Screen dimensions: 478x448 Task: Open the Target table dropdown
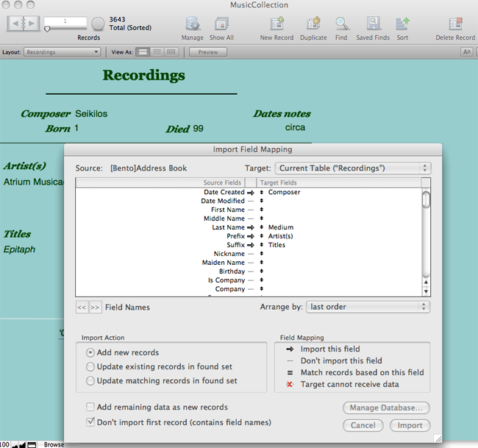coord(352,168)
